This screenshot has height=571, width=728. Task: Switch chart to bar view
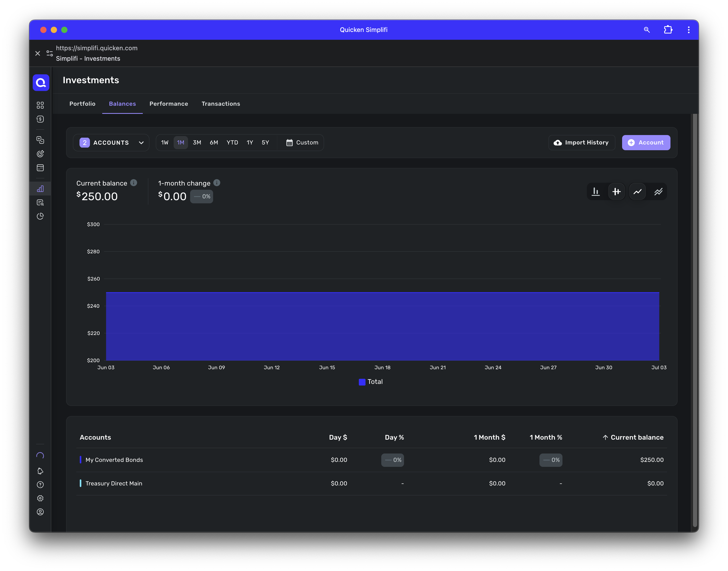click(x=596, y=192)
